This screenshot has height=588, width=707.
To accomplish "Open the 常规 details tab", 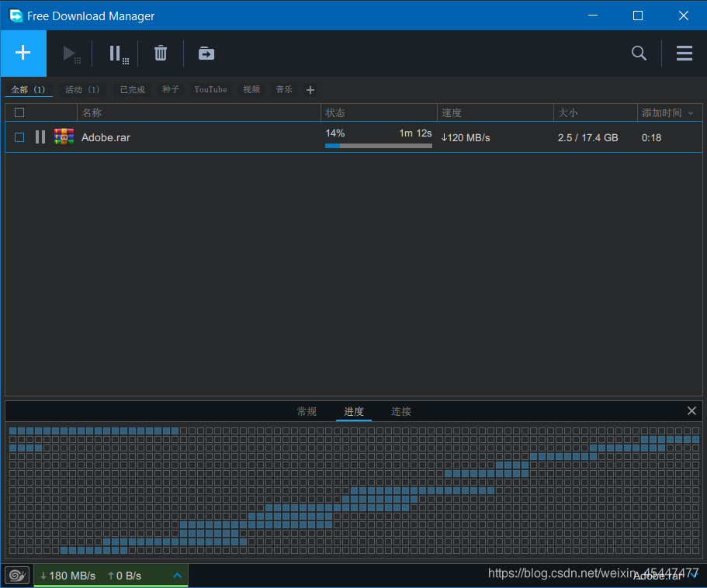I will pyautogui.click(x=307, y=411).
